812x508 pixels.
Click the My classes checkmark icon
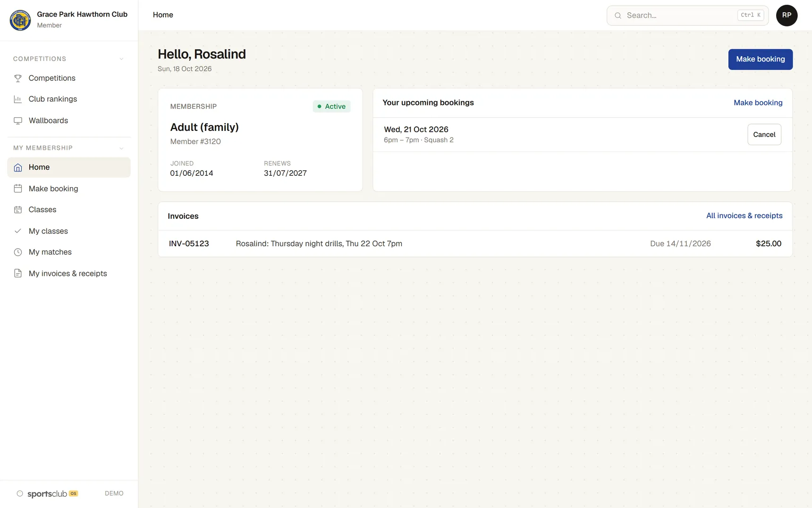coord(18,231)
